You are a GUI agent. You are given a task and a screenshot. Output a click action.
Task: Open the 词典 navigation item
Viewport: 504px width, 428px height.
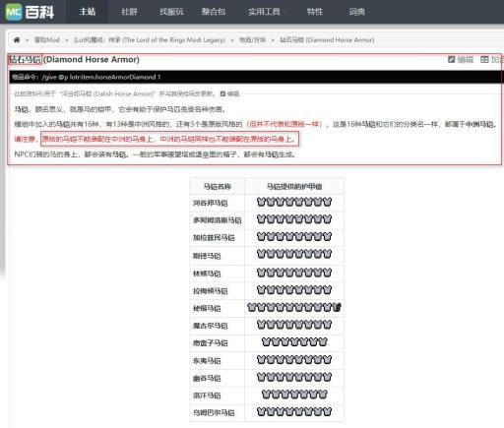tap(356, 12)
